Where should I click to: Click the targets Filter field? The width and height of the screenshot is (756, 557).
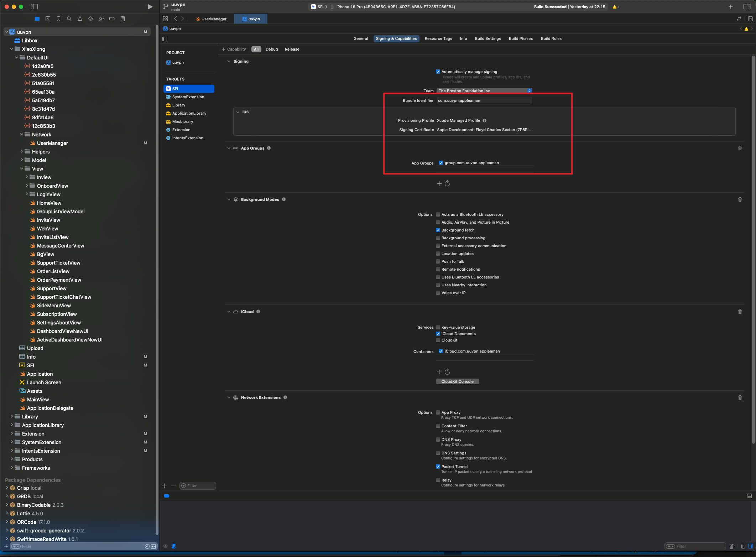[198, 486]
